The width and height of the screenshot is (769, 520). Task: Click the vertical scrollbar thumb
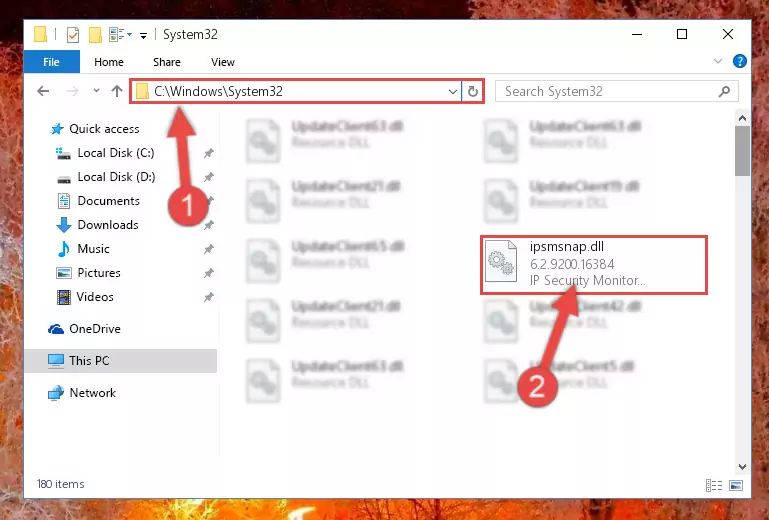pyautogui.click(x=742, y=151)
